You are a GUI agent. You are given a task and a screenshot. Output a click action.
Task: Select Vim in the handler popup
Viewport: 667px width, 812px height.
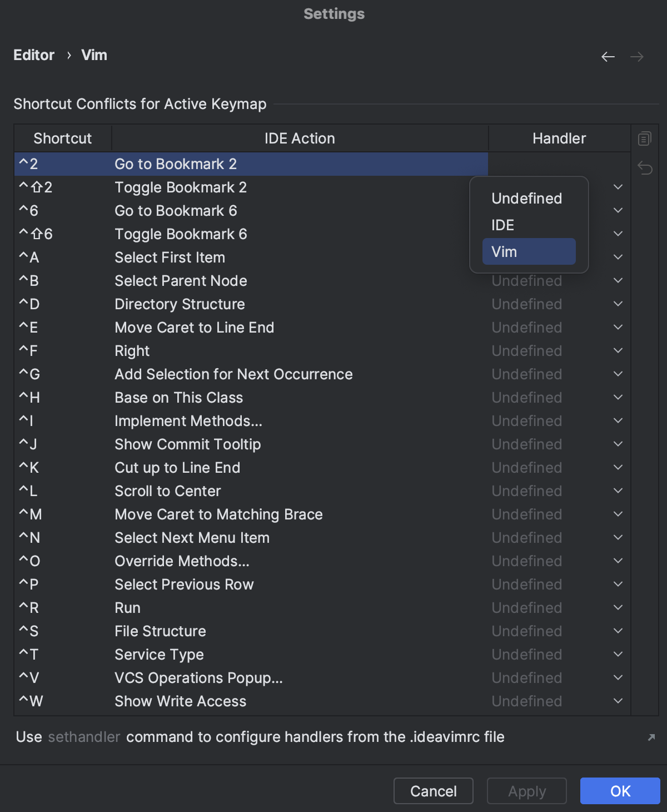pyautogui.click(x=527, y=251)
